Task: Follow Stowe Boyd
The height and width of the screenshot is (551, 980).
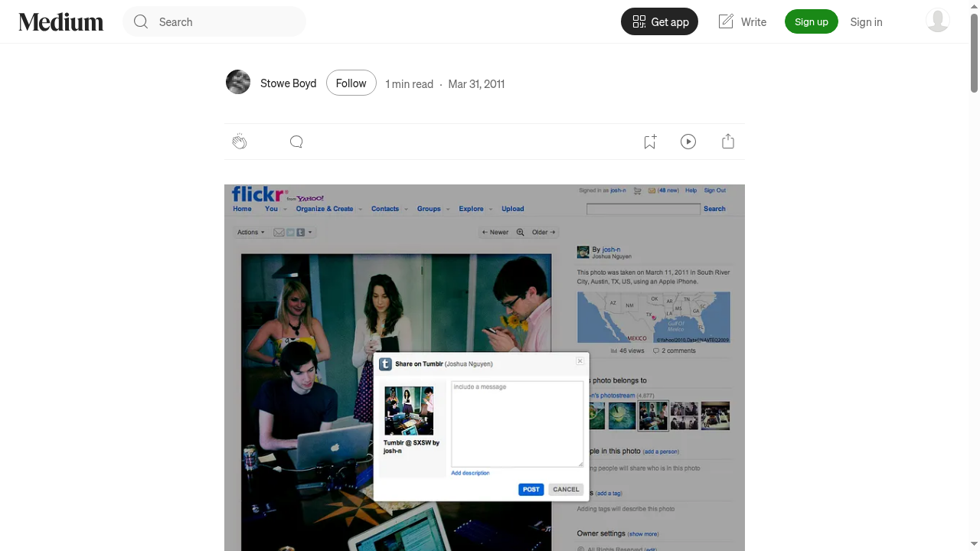Action: click(x=351, y=83)
